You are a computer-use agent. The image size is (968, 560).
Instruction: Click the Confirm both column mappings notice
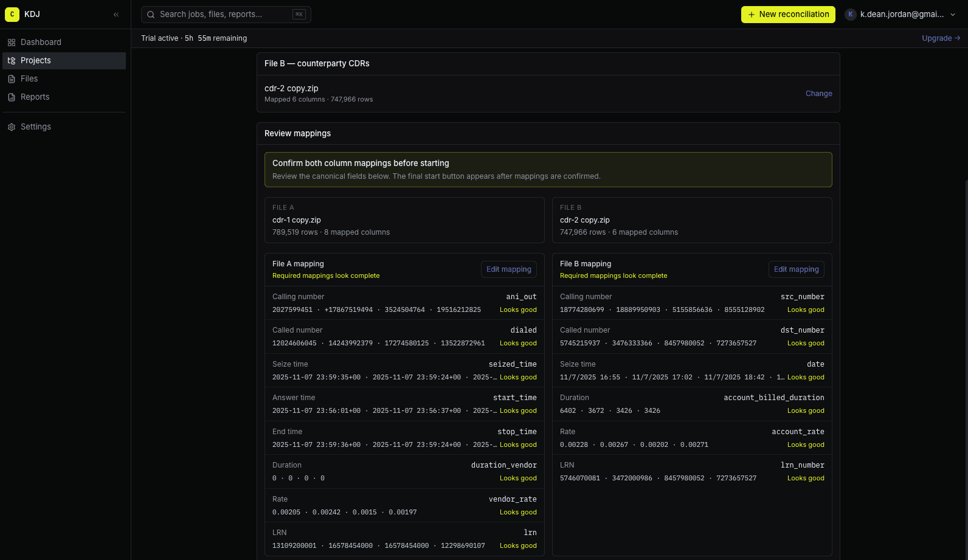(x=548, y=170)
